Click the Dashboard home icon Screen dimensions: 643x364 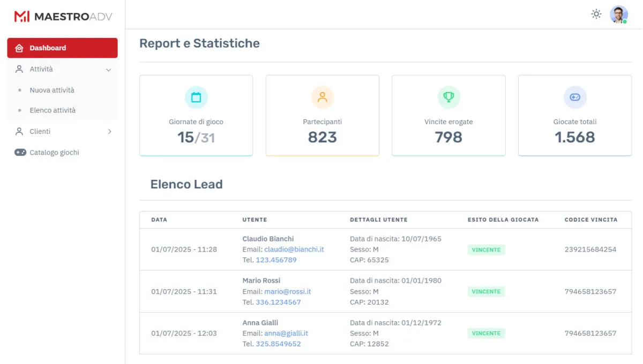point(18,48)
